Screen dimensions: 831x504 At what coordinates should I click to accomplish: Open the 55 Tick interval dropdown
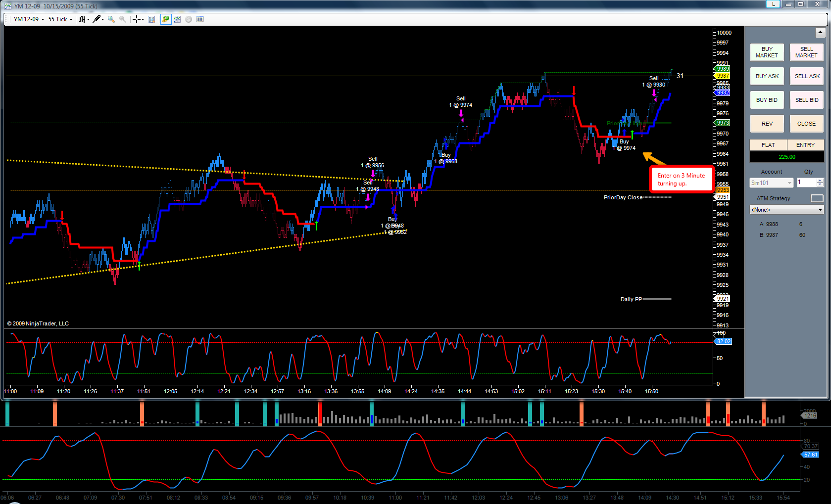tap(60, 19)
